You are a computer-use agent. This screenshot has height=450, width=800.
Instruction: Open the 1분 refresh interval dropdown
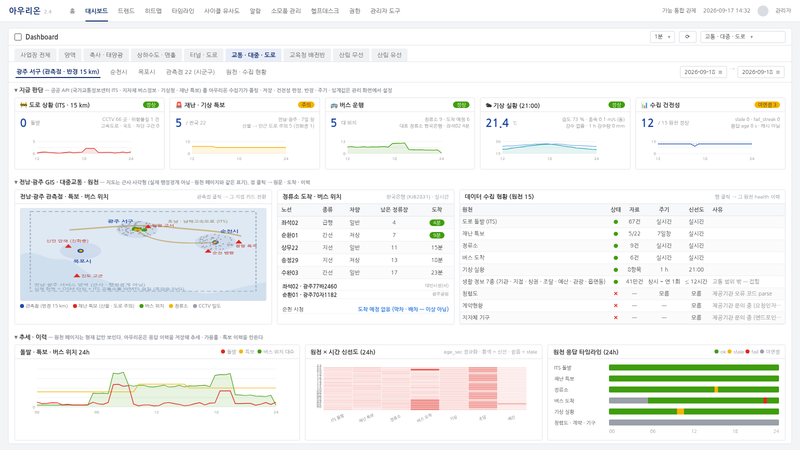pyautogui.click(x=662, y=37)
